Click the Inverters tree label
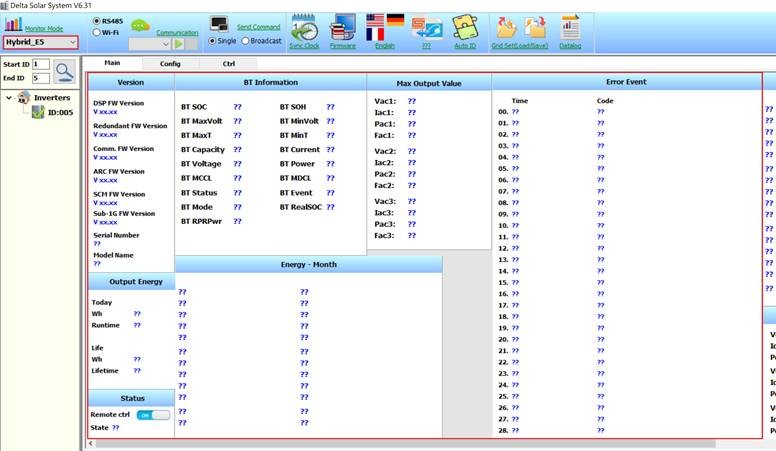 tap(52, 98)
